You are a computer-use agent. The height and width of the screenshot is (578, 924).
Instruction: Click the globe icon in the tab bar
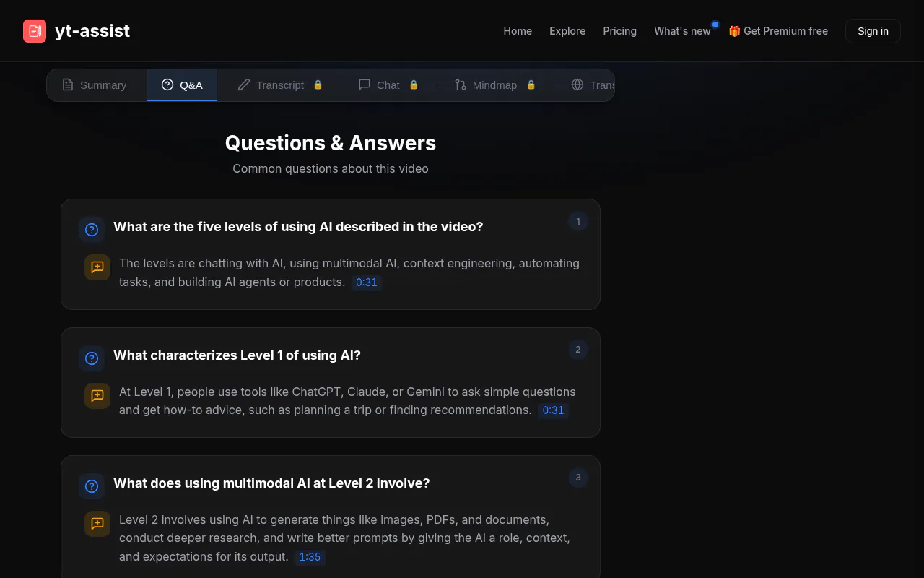pyautogui.click(x=577, y=85)
